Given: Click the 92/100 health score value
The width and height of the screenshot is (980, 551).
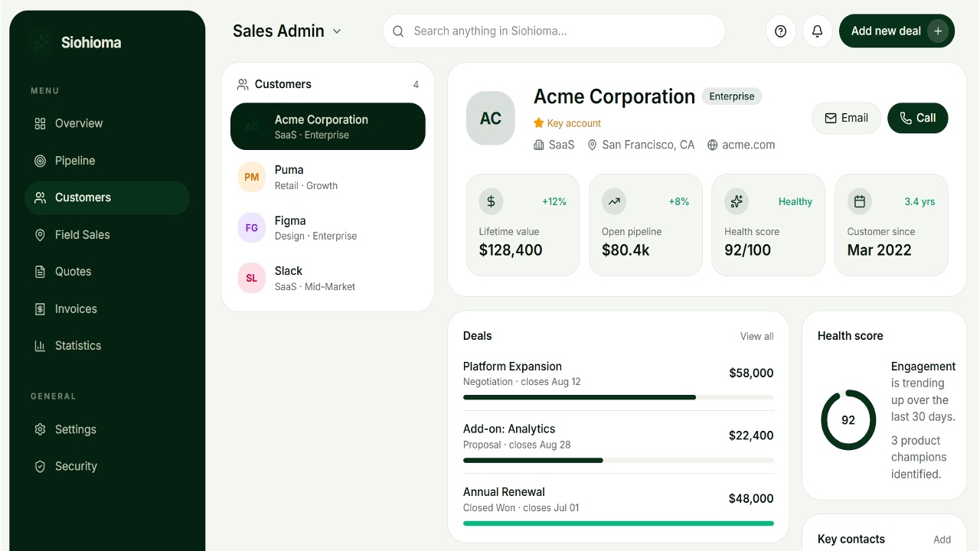Looking at the screenshot, I should pyautogui.click(x=748, y=250).
